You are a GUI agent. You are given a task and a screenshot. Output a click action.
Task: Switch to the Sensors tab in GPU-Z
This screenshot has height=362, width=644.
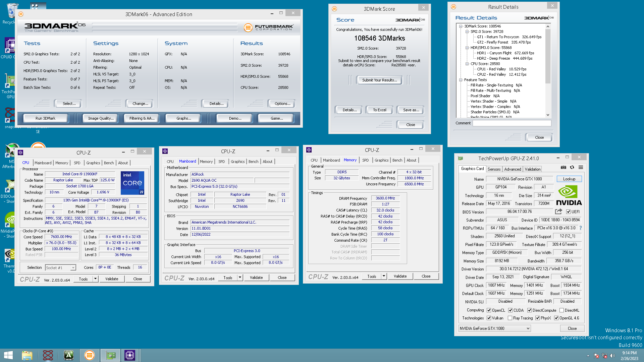coord(494,169)
